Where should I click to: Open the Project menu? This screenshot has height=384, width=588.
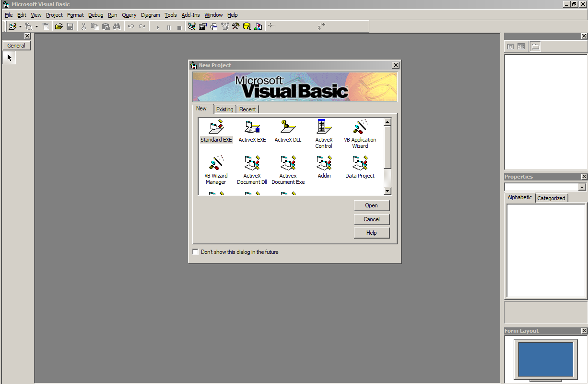point(54,15)
